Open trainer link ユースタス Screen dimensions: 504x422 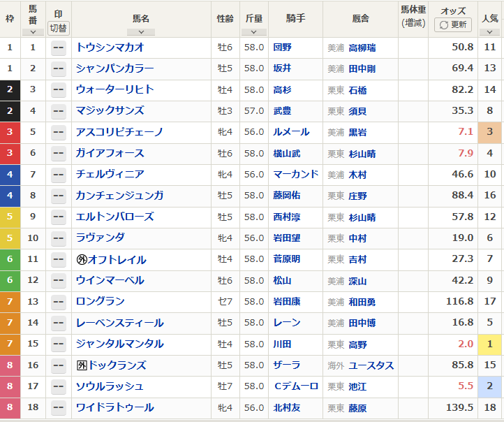pos(371,365)
